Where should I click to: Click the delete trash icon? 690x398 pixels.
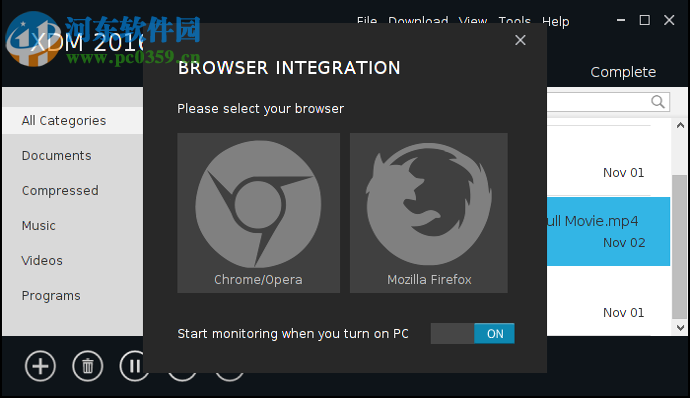88,366
